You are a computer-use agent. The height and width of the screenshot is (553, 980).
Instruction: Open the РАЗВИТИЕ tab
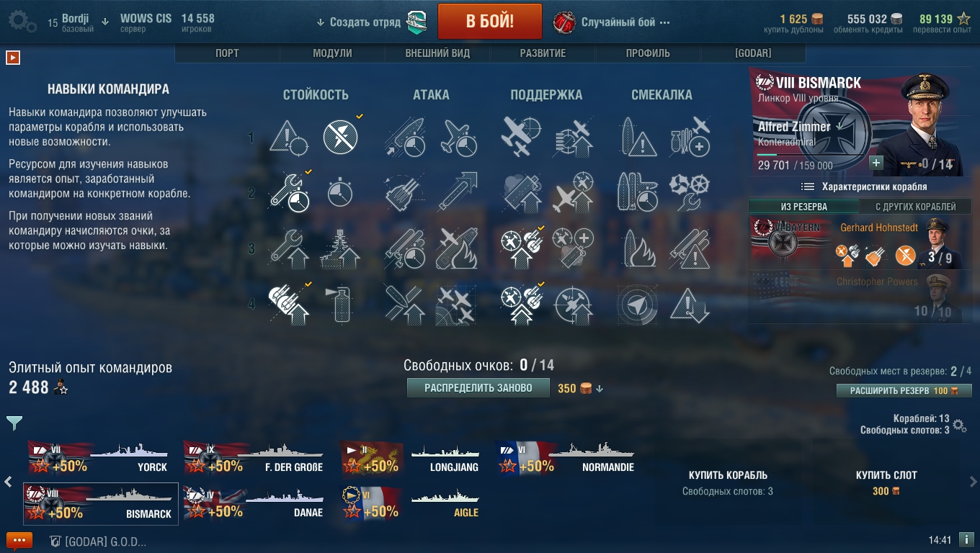543,53
